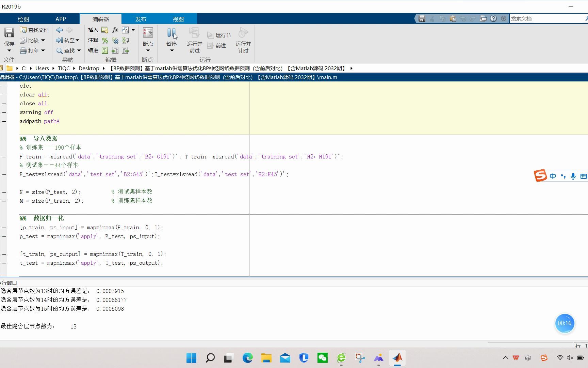Click Find Files (查找文件)
The height and width of the screenshot is (368, 588).
[34, 30]
